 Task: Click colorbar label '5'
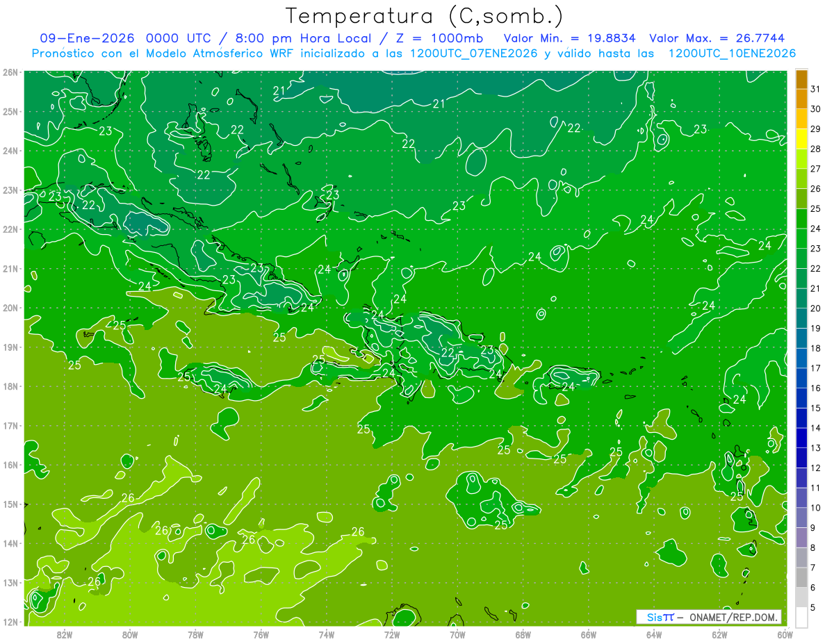coord(813,607)
